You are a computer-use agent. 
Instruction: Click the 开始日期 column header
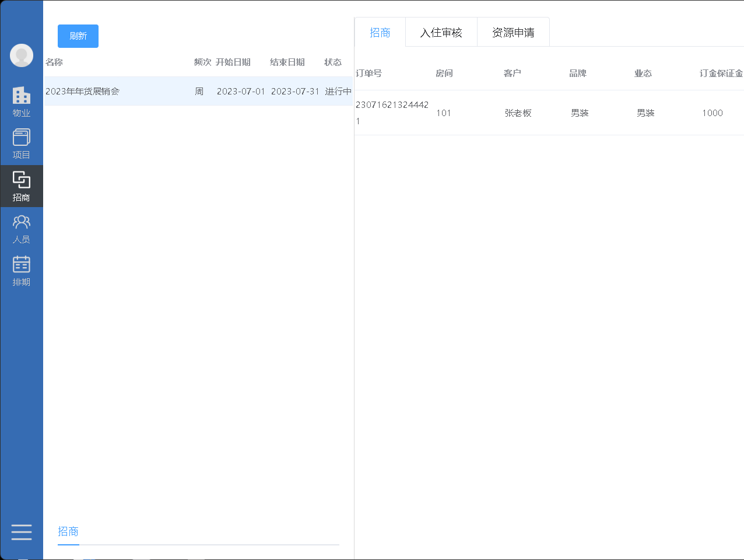pos(233,62)
